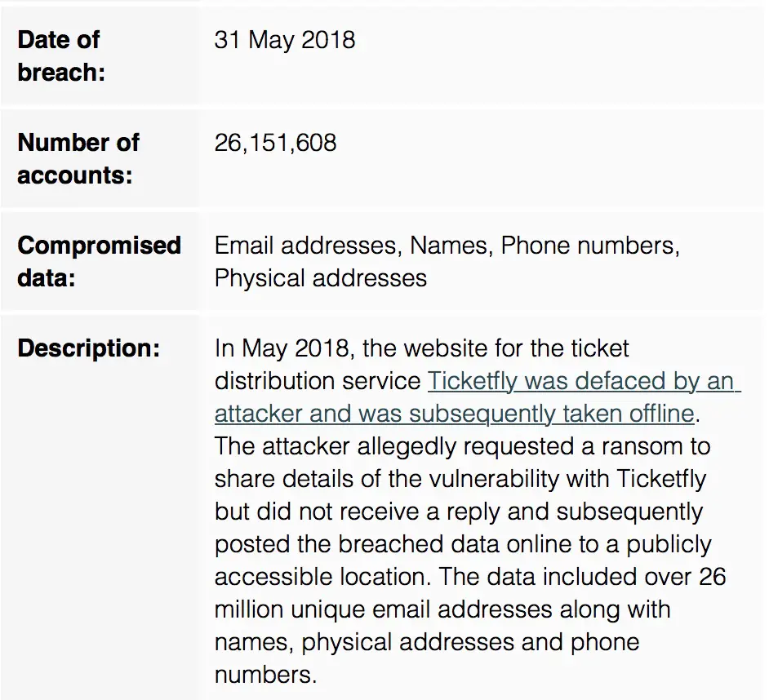Click 'distribution service' text before the link

tap(318, 381)
